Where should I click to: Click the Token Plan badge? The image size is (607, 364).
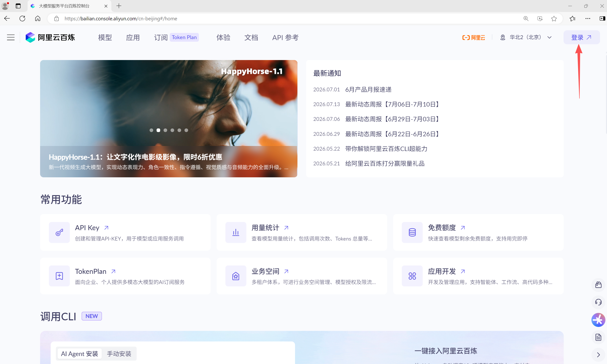(184, 37)
